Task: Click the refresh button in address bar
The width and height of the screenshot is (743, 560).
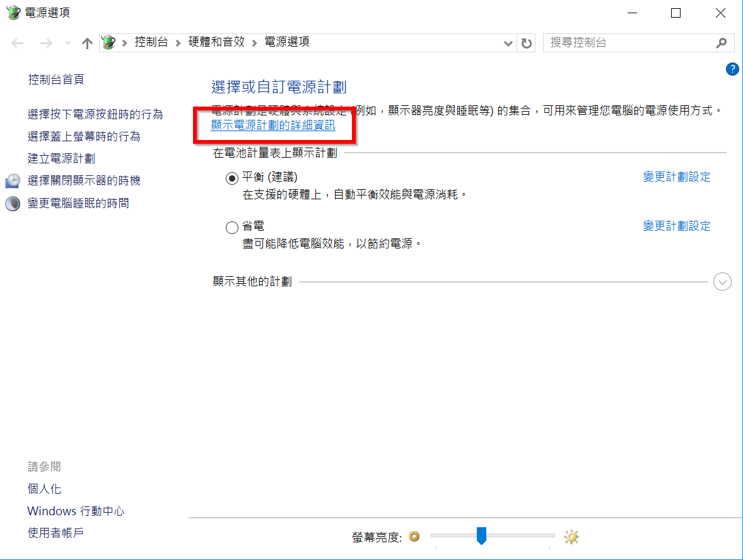Action: coord(526,43)
